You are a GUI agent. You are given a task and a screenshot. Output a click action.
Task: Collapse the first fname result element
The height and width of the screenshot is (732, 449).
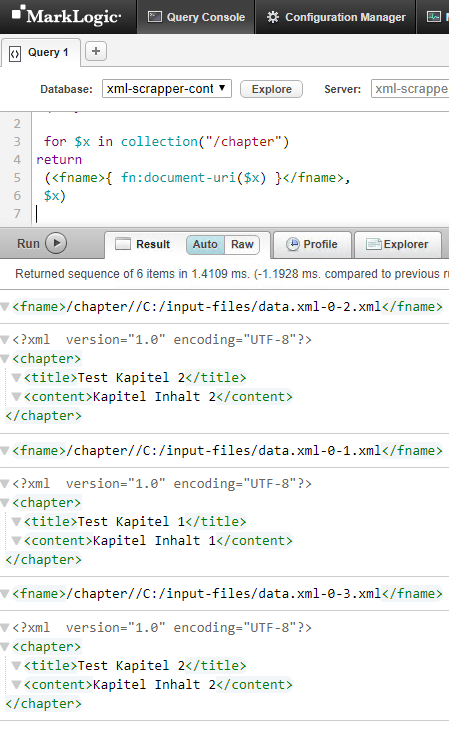pyautogui.click(x=5, y=307)
